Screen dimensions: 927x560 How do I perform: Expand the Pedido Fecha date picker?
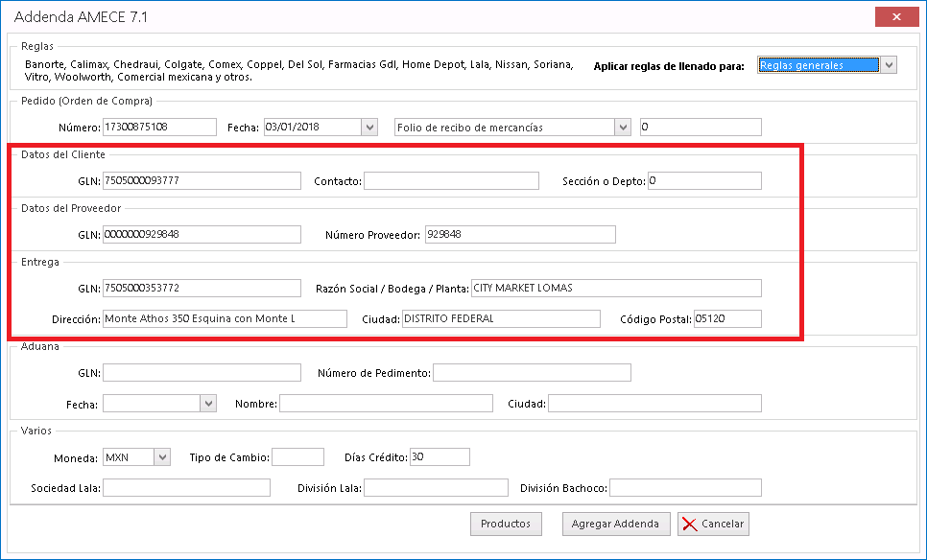point(369,127)
